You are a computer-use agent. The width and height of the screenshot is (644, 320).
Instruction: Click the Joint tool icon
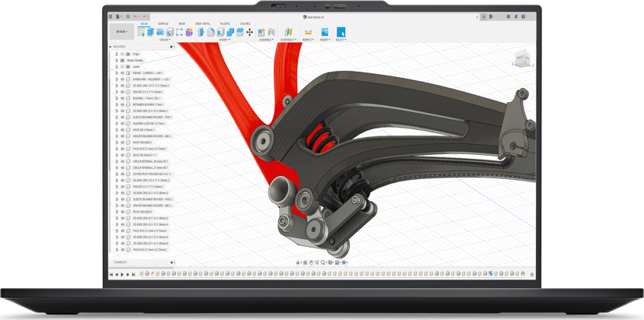(271, 32)
